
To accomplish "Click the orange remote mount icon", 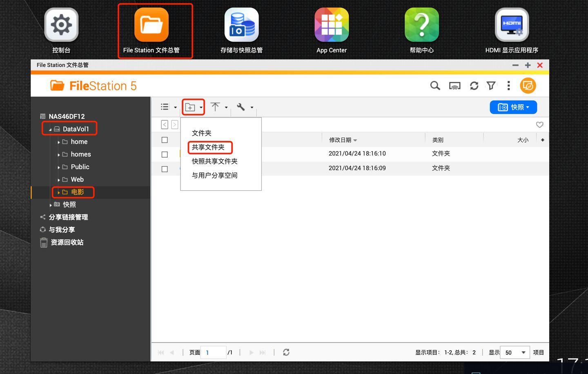I will pos(528,86).
